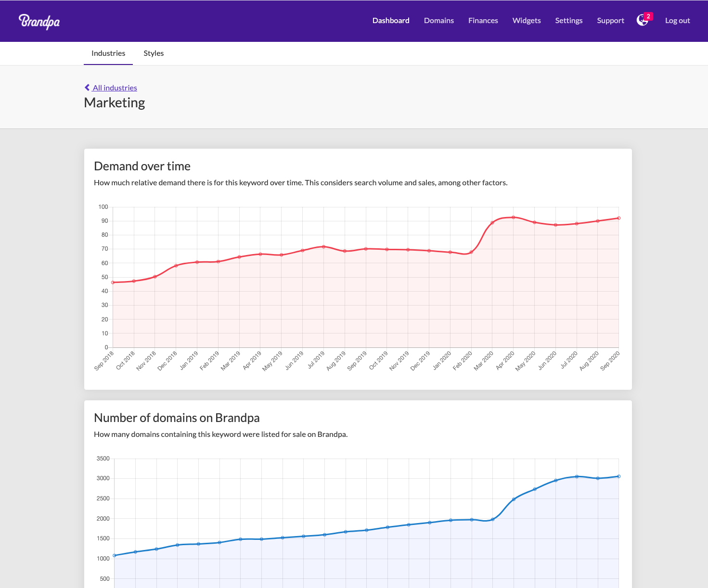Click the domains listed for sale description text
The height and width of the screenshot is (588, 708).
tap(220, 435)
